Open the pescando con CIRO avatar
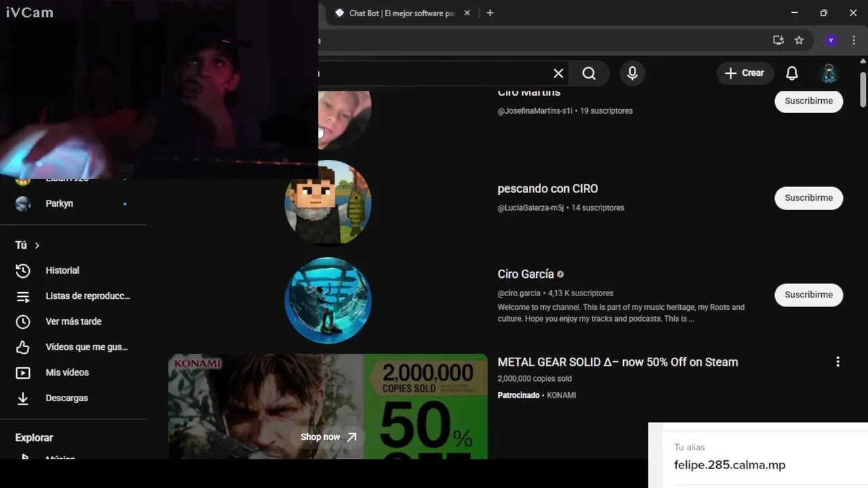868x488 pixels. [x=328, y=202]
